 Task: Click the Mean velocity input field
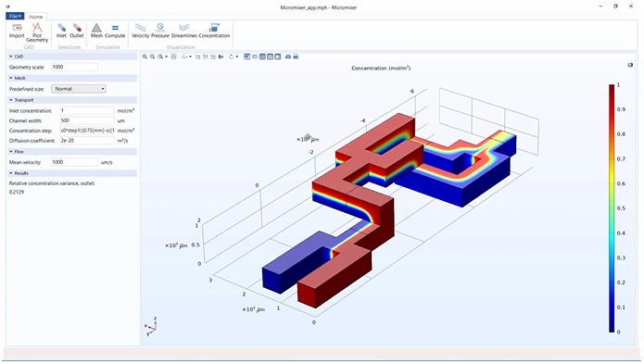pyautogui.click(x=74, y=162)
